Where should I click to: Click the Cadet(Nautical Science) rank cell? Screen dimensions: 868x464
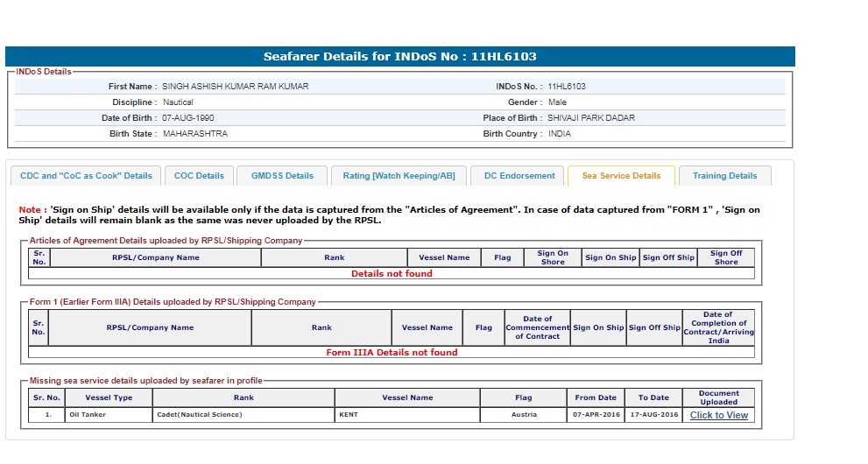199,415
